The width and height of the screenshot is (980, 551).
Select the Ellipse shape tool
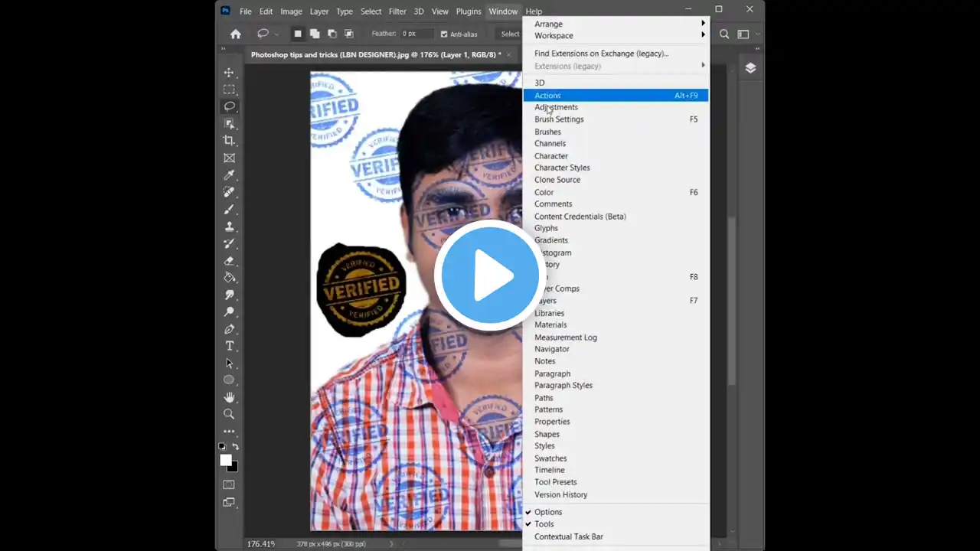coord(229,380)
